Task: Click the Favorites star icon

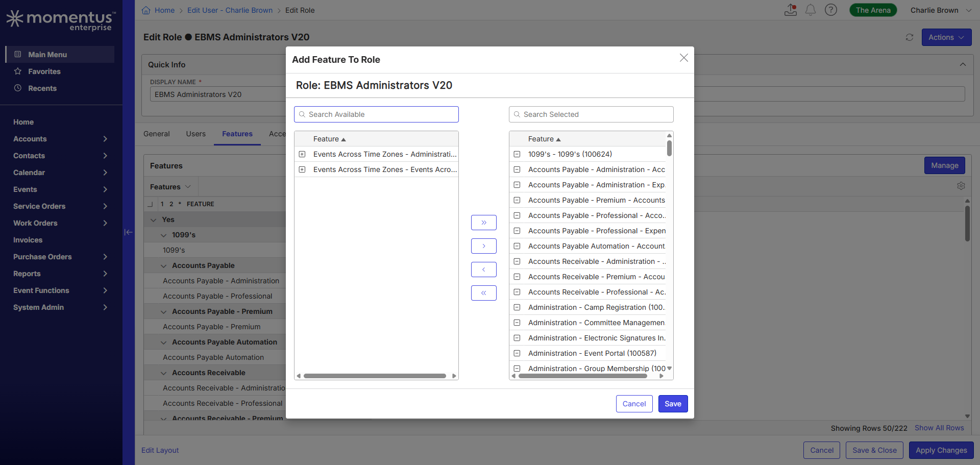Action: point(18,71)
